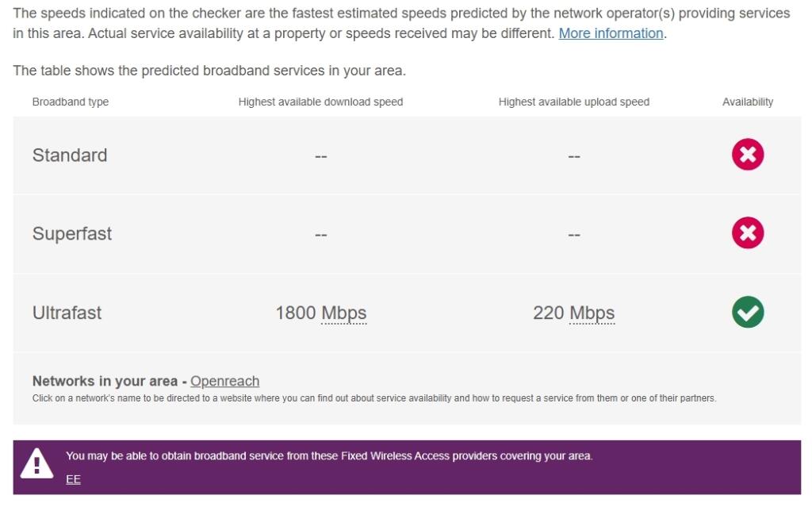Open the More information link

[x=611, y=33]
